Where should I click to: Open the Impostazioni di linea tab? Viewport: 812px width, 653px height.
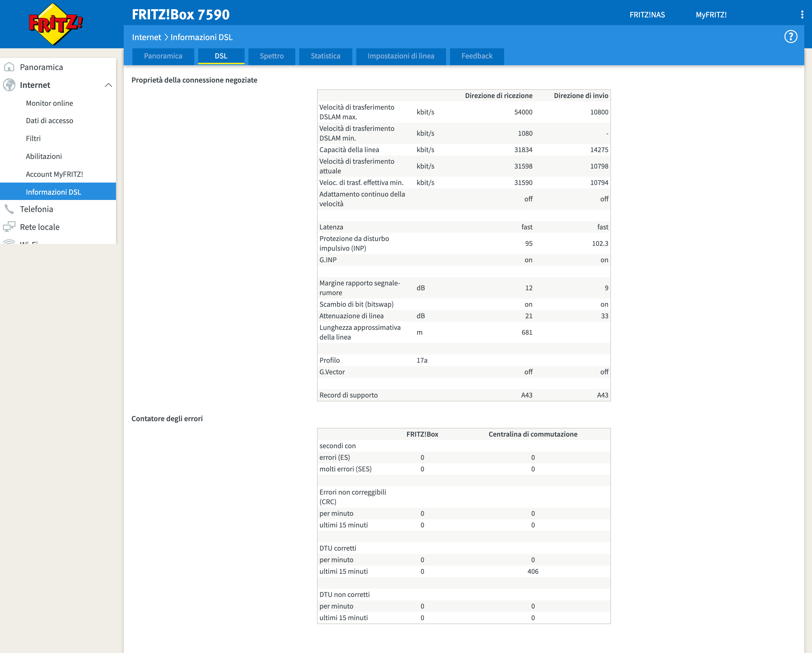(x=401, y=56)
